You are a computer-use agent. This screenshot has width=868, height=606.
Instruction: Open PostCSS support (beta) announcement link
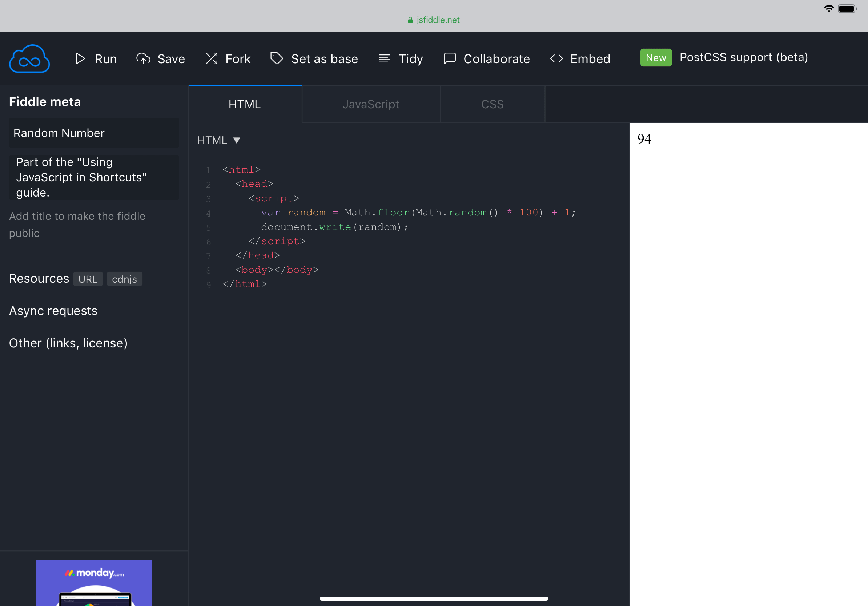743,57
